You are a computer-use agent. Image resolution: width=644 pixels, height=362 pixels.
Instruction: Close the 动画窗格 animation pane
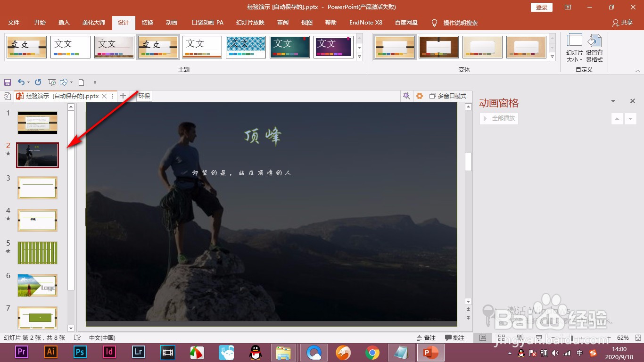point(633,101)
